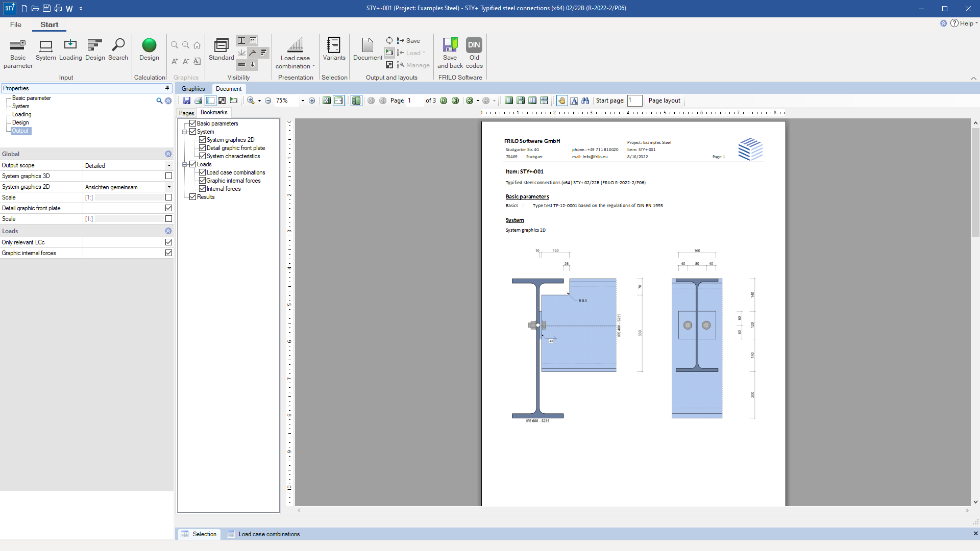
Task: Toggle Graphic internal forces property checkbox
Action: click(x=168, y=253)
